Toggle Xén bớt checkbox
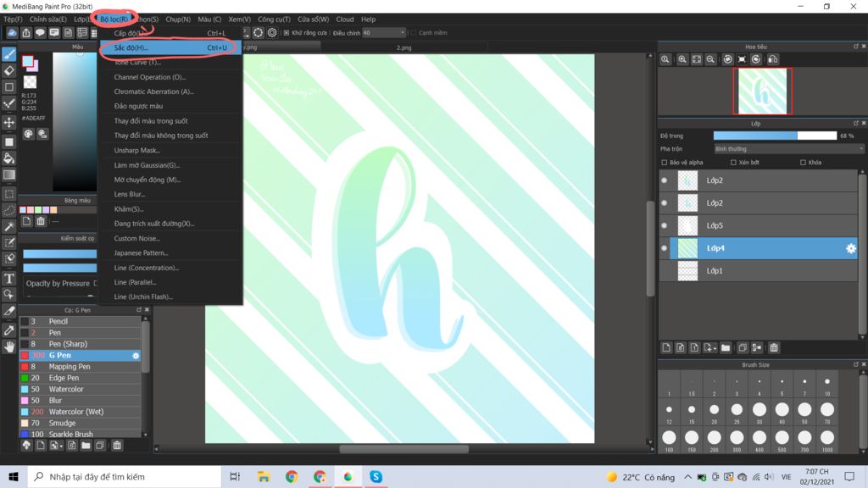The width and height of the screenshot is (868, 488). click(733, 163)
